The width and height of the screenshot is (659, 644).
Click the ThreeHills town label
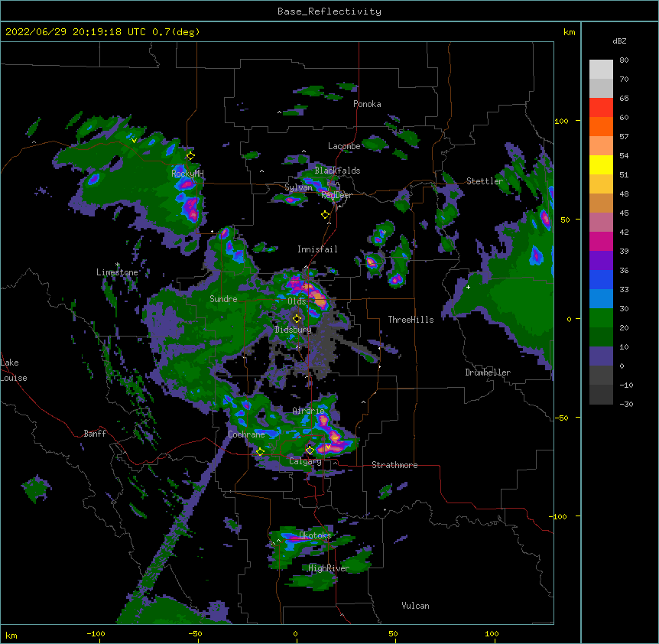[411, 320]
